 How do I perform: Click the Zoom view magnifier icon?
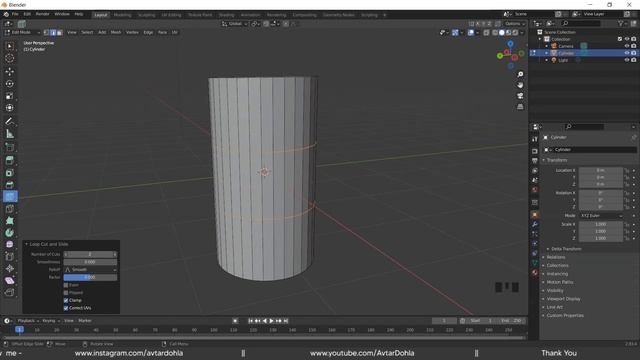tap(520, 74)
